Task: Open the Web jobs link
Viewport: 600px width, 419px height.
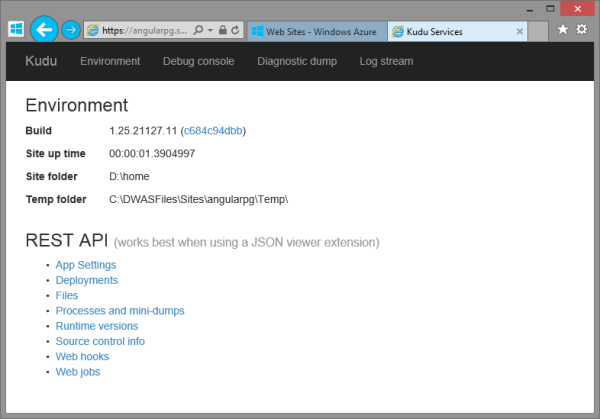Action: (78, 372)
